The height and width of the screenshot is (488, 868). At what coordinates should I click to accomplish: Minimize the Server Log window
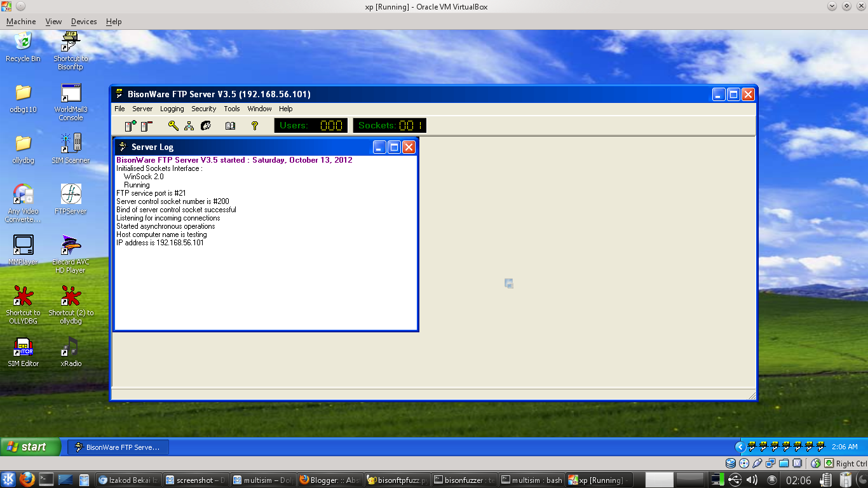click(379, 147)
